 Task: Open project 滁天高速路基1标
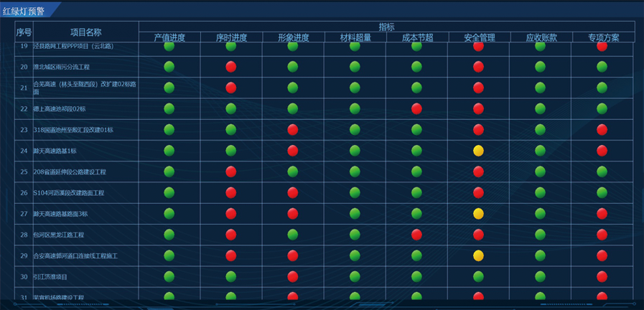click(x=55, y=151)
